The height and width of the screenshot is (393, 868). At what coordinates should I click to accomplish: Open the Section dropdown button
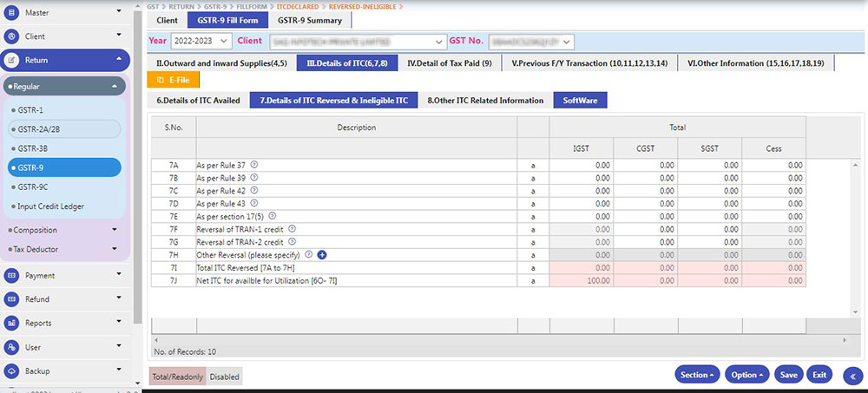tap(697, 375)
